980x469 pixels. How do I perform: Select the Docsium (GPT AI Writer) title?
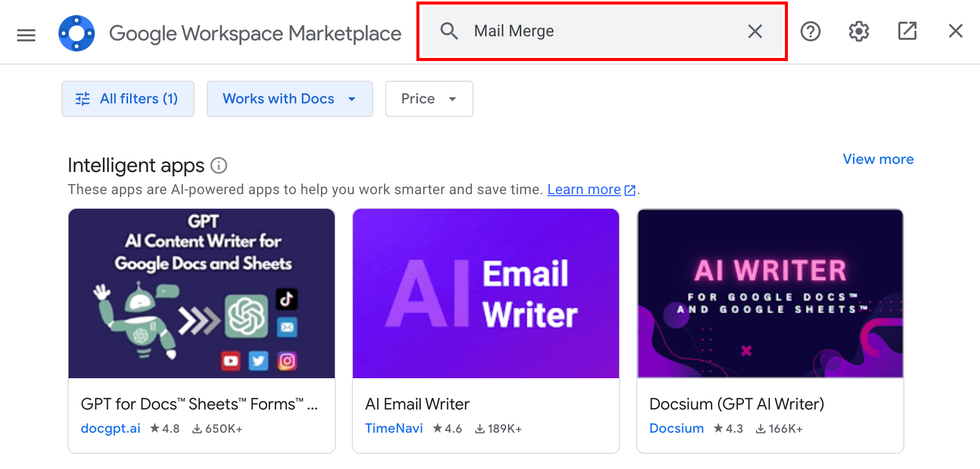coord(737,404)
